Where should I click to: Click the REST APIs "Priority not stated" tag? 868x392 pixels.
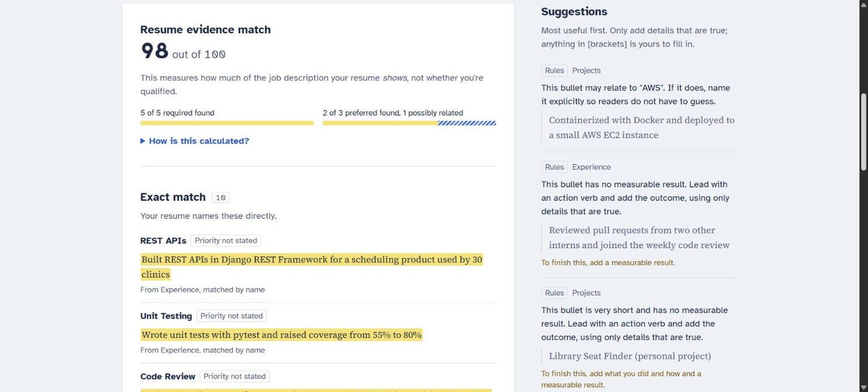pos(226,240)
